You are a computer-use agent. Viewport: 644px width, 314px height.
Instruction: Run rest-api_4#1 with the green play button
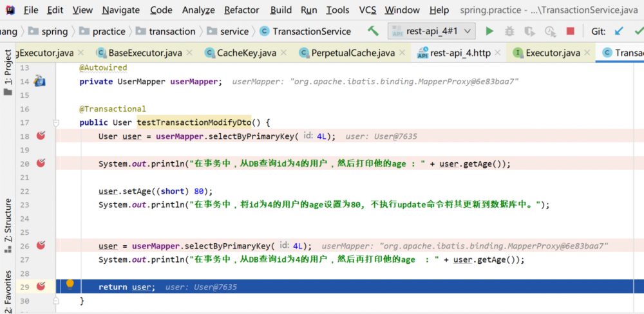[489, 31]
